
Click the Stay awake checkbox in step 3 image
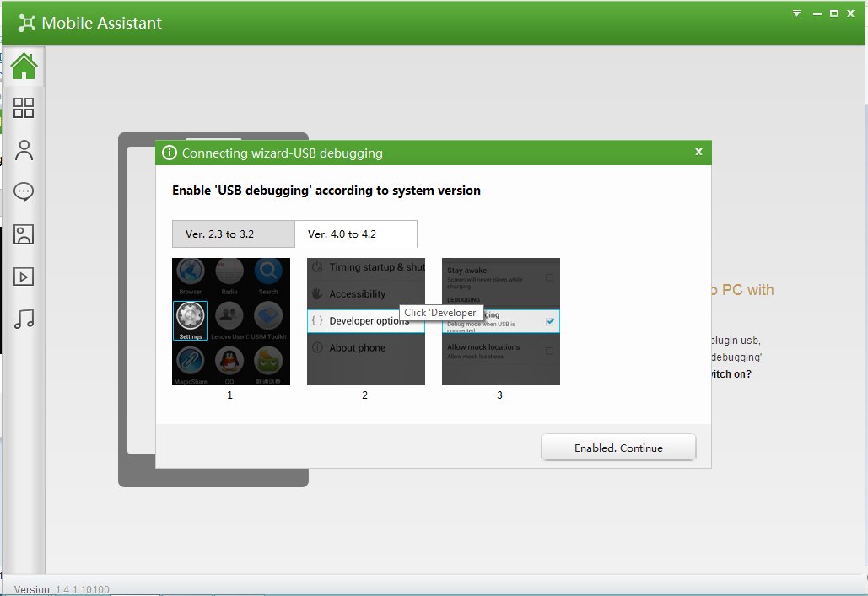pos(549,277)
